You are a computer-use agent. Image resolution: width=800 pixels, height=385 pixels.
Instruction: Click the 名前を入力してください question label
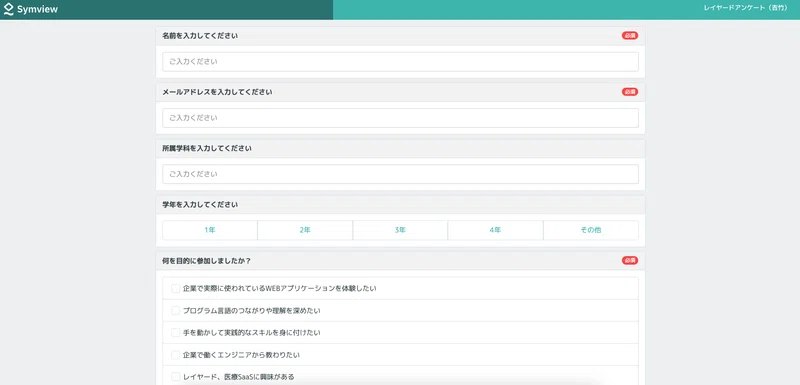[x=200, y=36]
